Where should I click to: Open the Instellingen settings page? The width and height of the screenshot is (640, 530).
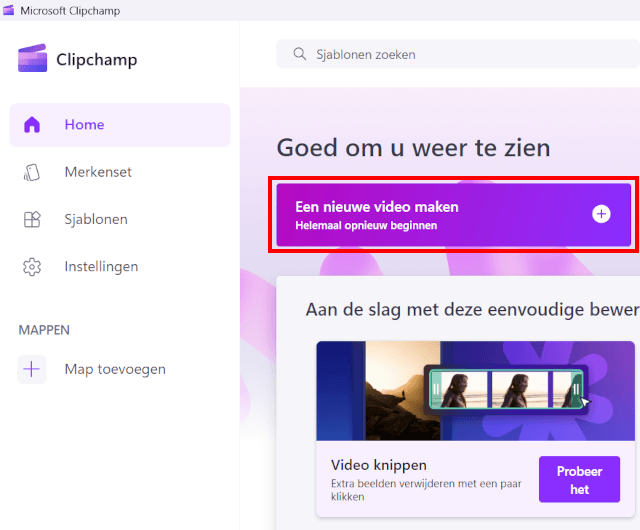[101, 267]
